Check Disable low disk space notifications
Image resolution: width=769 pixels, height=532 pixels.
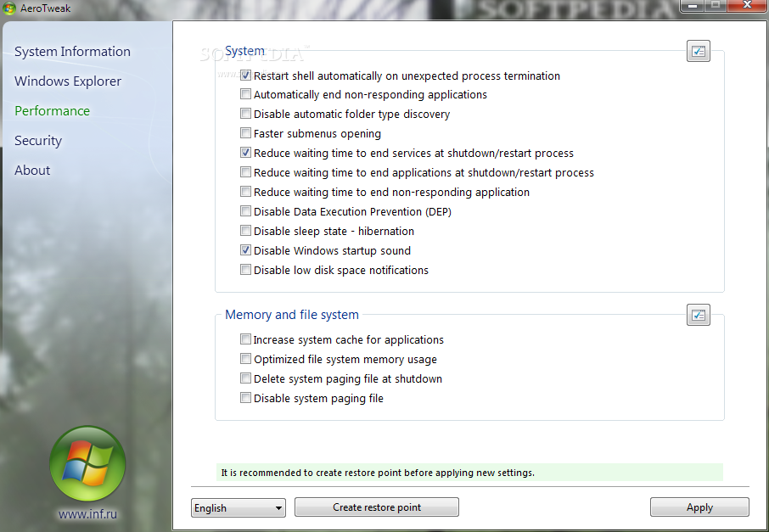point(245,270)
